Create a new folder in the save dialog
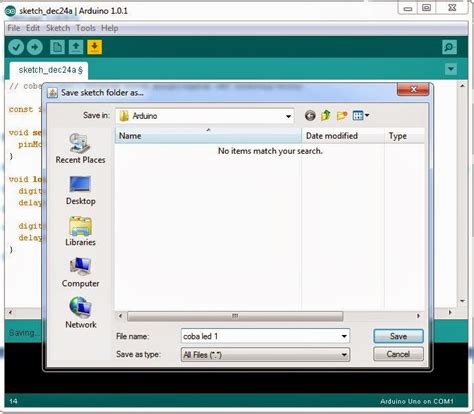The width and height of the screenshot is (474, 414). coord(342,116)
